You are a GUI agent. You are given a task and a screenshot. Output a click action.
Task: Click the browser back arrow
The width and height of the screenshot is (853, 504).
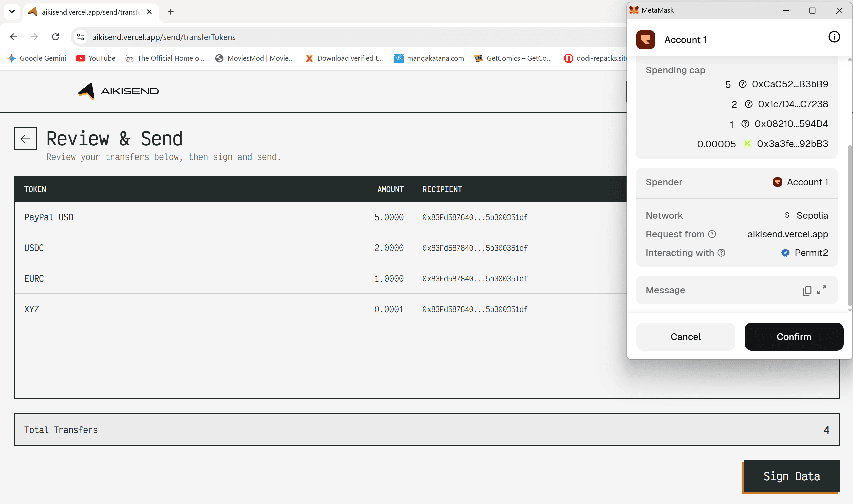tap(14, 37)
